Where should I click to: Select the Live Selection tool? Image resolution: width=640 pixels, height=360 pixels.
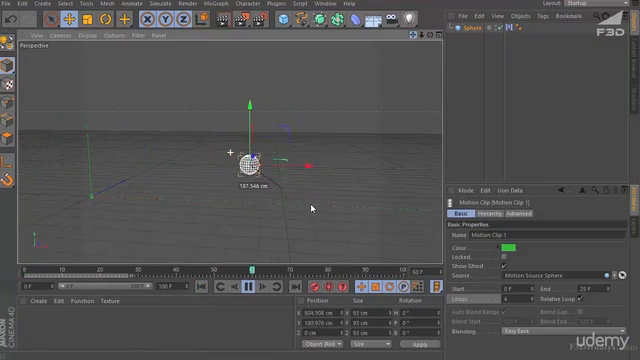[51, 19]
